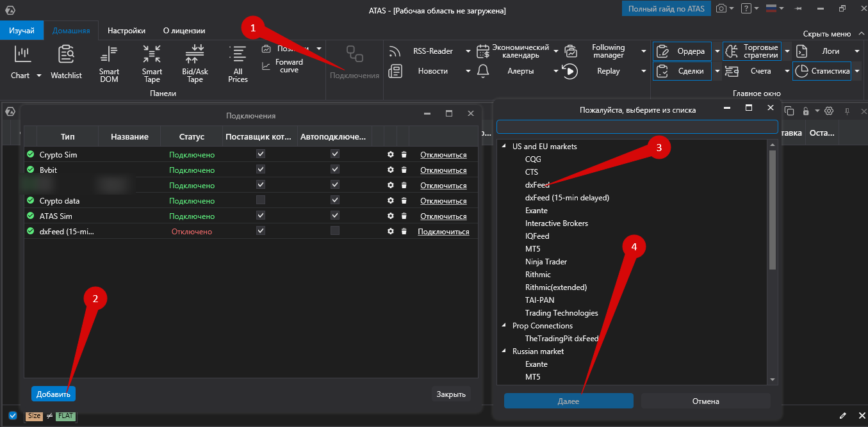
Task: Delete the dxFeed (15-mi... connection
Action: (404, 232)
